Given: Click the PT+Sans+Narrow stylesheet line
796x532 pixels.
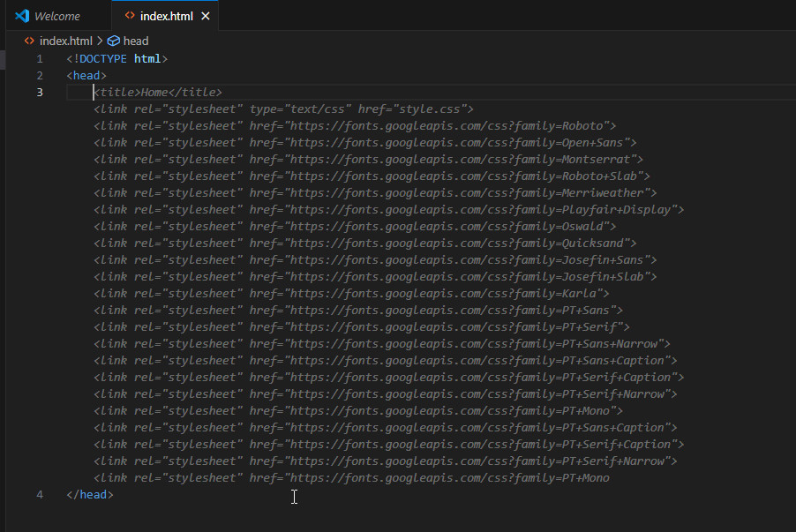Looking at the screenshot, I should 382,344.
